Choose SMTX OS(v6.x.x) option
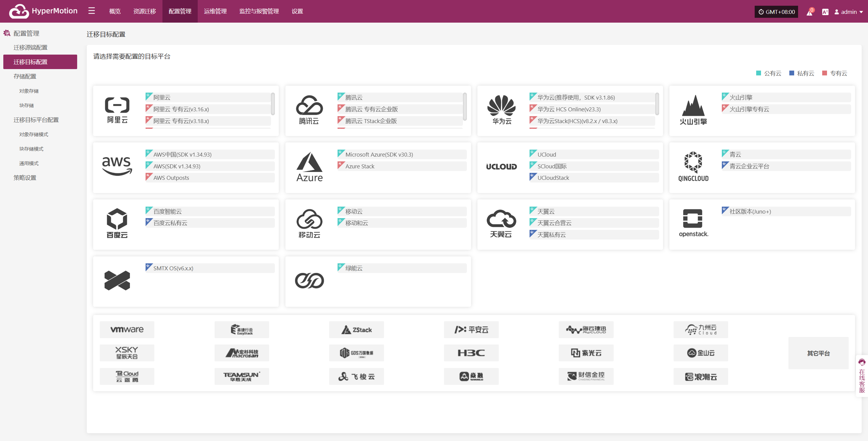 click(210, 268)
